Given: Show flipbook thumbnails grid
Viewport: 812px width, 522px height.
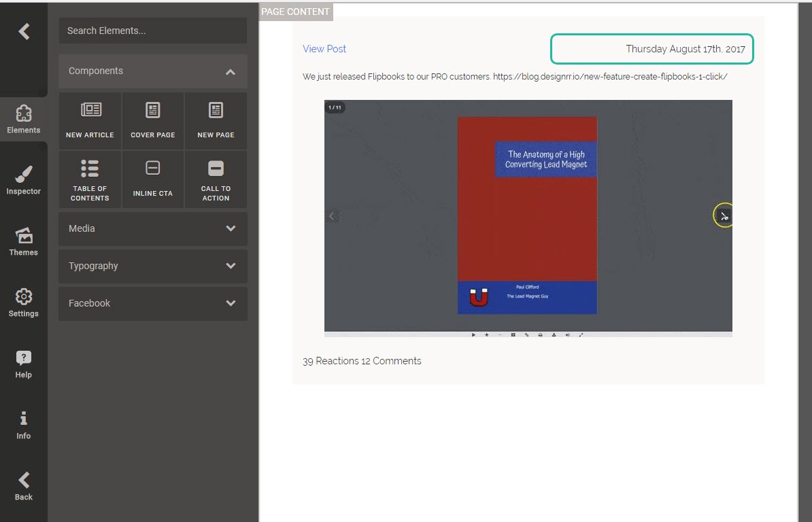Looking at the screenshot, I should (513, 334).
